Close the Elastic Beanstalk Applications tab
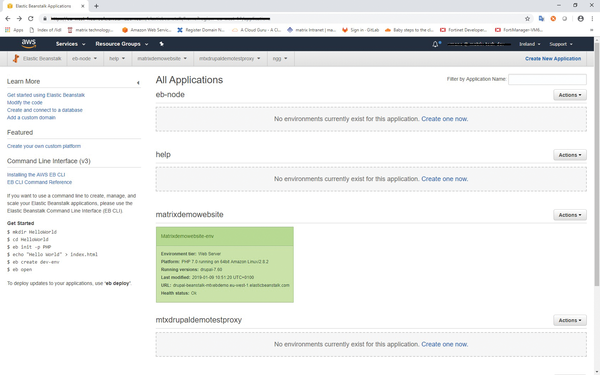600x375 pixels. coord(83,6)
